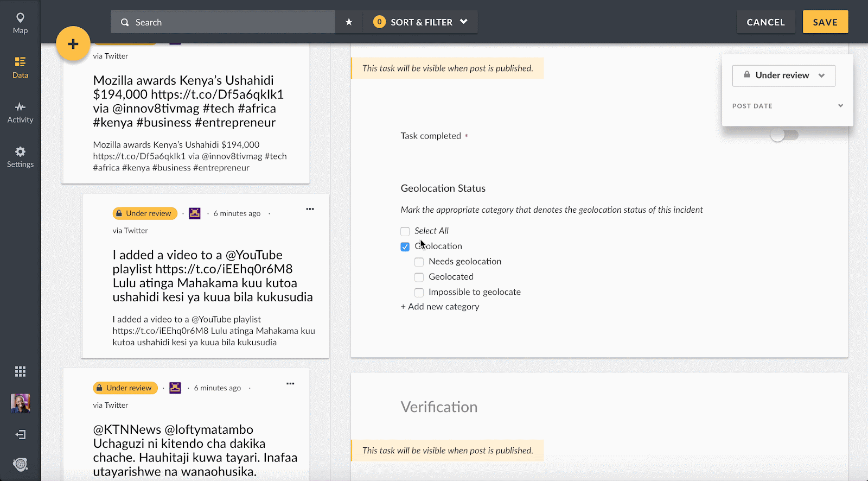This screenshot has width=868, height=481.
Task: Click the logout icon in sidebar
Action: pos(20,434)
